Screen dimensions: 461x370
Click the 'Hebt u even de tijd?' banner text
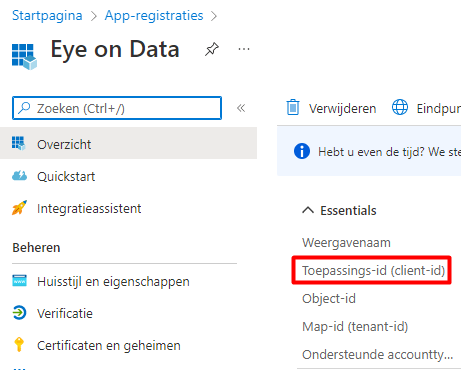389,152
